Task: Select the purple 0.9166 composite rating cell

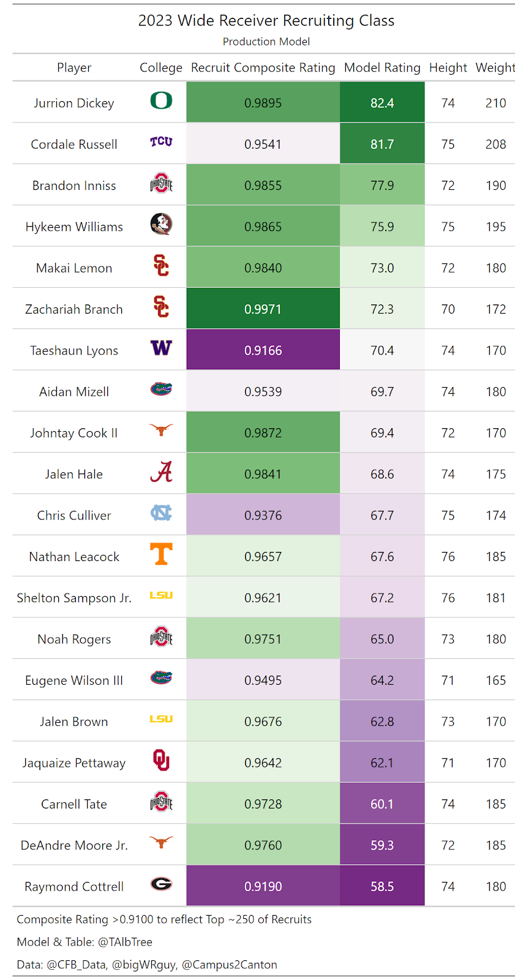Action: pyautogui.click(x=263, y=350)
